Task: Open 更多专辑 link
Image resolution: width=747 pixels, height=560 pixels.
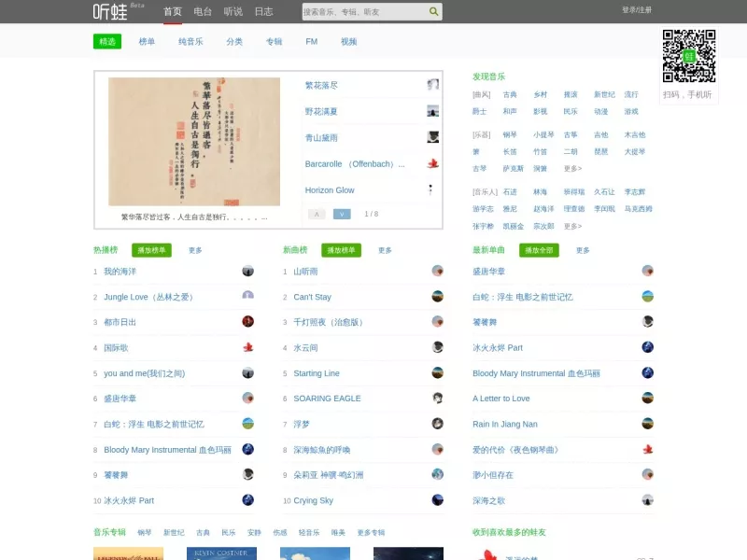Action: 371,532
